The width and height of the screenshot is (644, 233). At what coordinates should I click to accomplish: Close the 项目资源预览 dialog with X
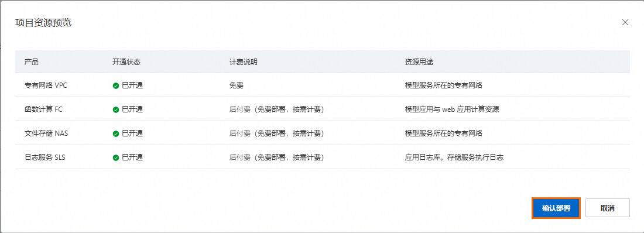point(625,22)
